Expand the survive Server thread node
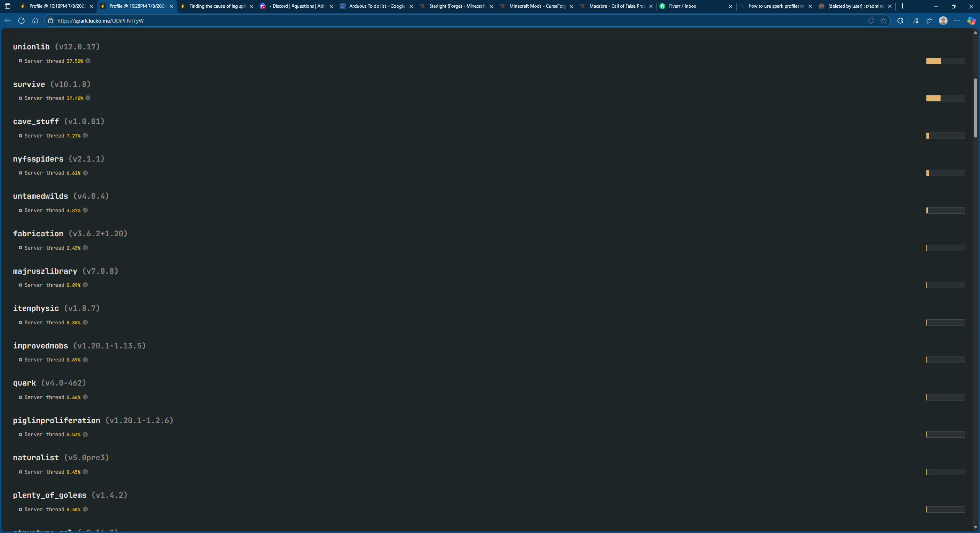Image resolution: width=980 pixels, height=533 pixels. pos(21,98)
